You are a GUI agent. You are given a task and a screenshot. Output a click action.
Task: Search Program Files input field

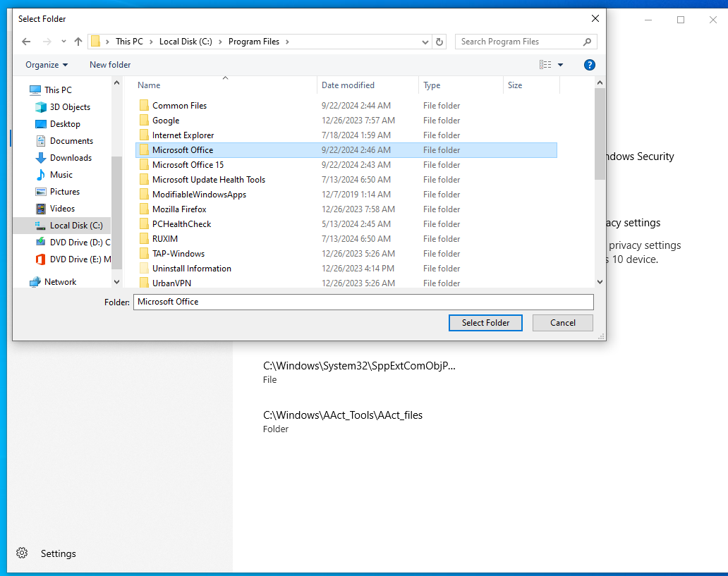tap(520, 42)
